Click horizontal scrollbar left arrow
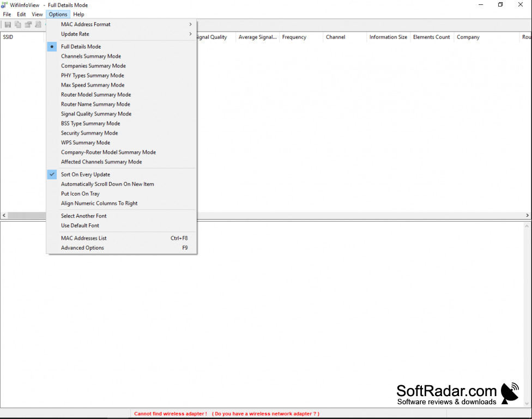Screen dimensions: 532x419 tap(4, 215)
